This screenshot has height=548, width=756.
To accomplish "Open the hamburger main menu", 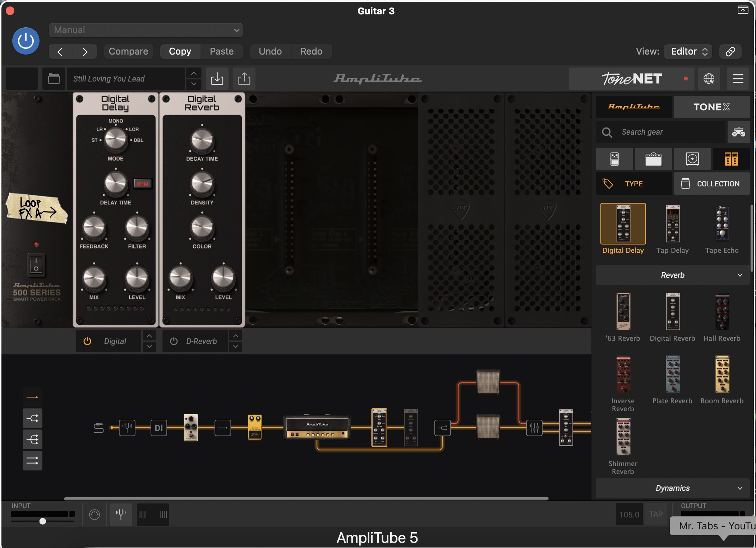I will click(738, 78).
